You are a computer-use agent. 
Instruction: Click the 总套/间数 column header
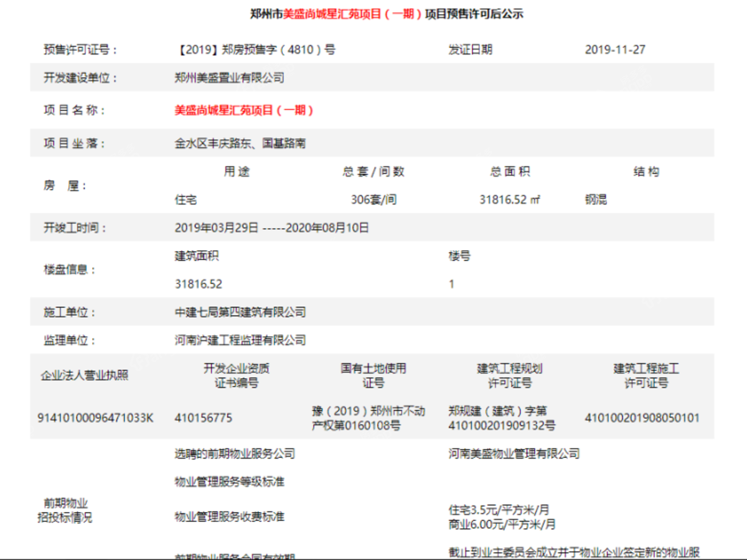pyautogui.click(x=374, y=172)
